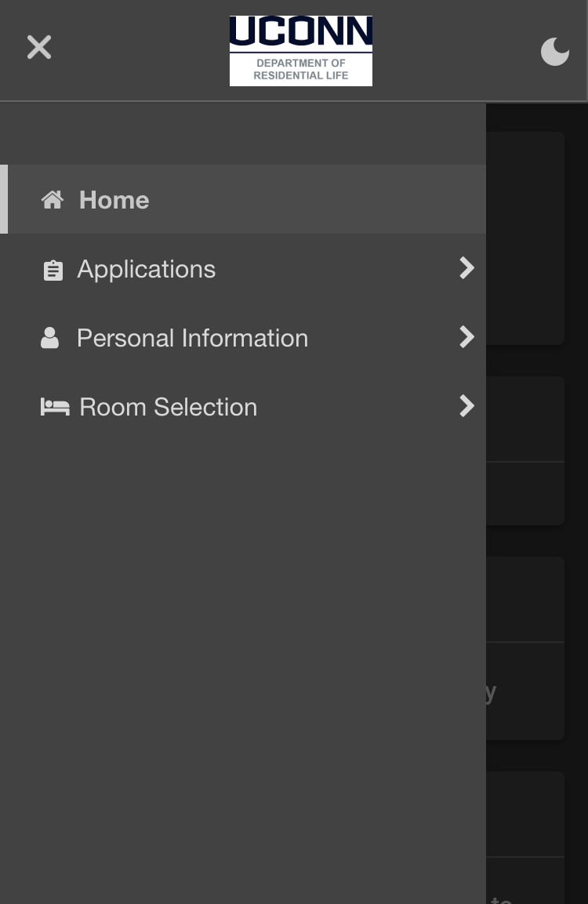Click the dimmed top card behind the menu

tap(524, 235)
